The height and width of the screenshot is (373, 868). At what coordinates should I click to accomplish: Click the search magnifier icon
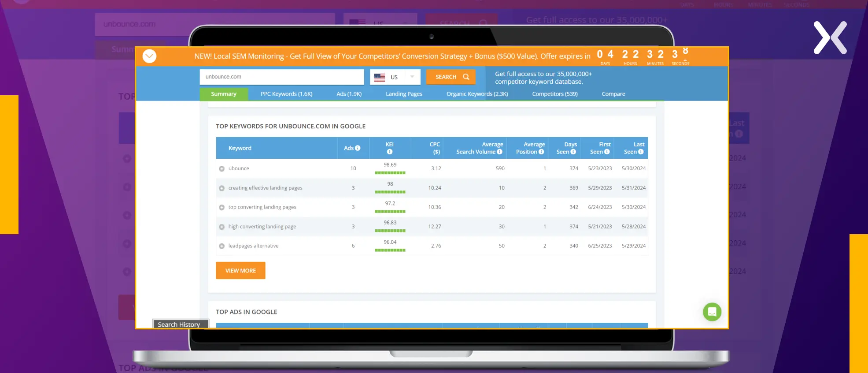pyautogui.click(x=466, y=77)
